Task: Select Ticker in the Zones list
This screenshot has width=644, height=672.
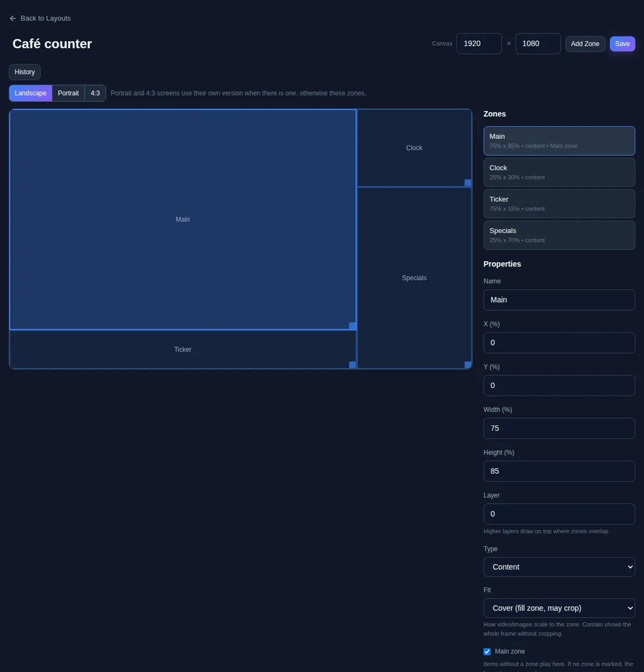Action: tap(559, 204)
